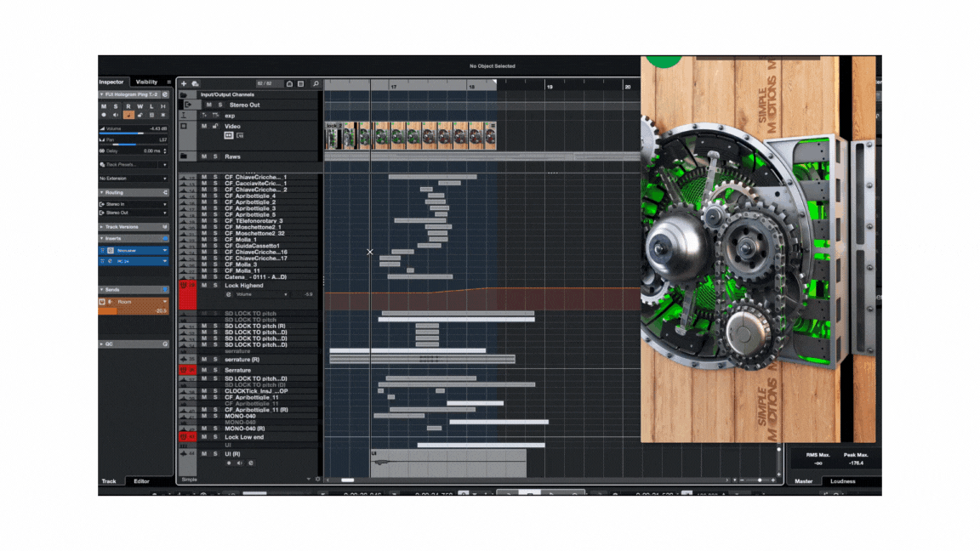Mute the Raws folder track
980x551 pixels.
coord(204,156)
